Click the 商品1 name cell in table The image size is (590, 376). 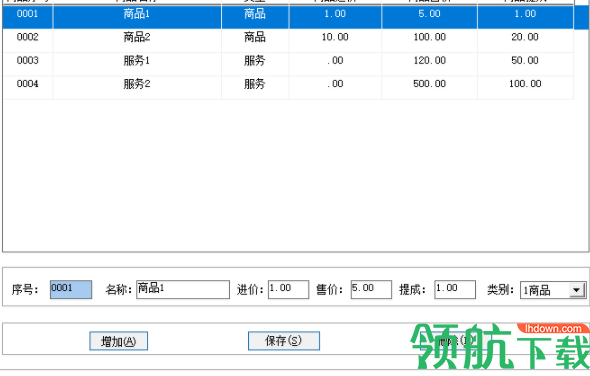pos(137,17)
